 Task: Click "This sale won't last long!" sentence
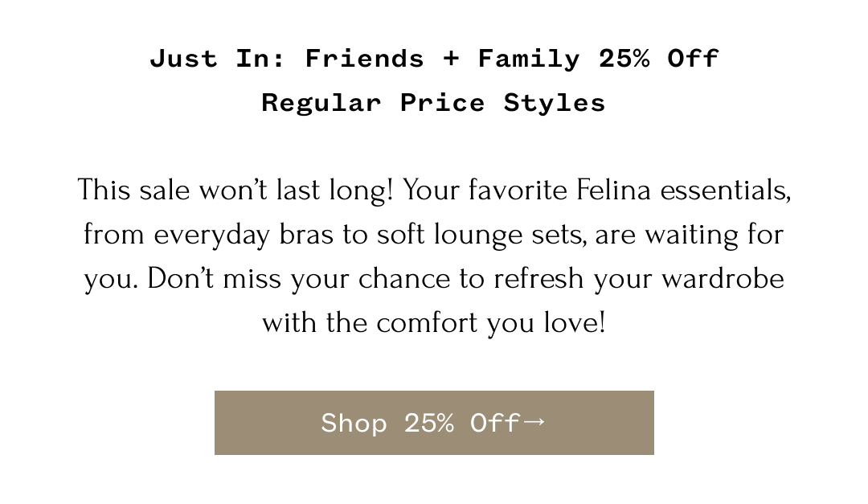pyautogui.click(x=235, y=191)
